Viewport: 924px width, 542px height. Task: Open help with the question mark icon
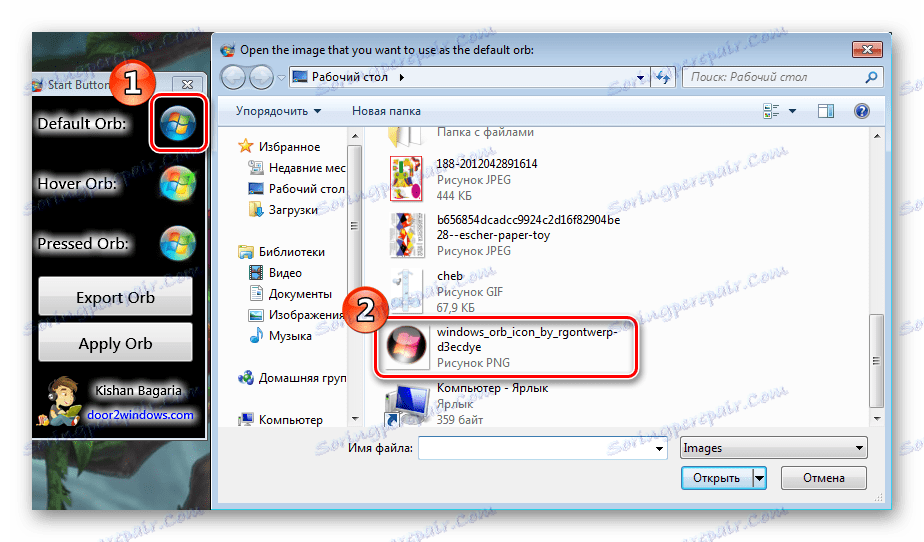pyautogui.click(x=862, y=111)
